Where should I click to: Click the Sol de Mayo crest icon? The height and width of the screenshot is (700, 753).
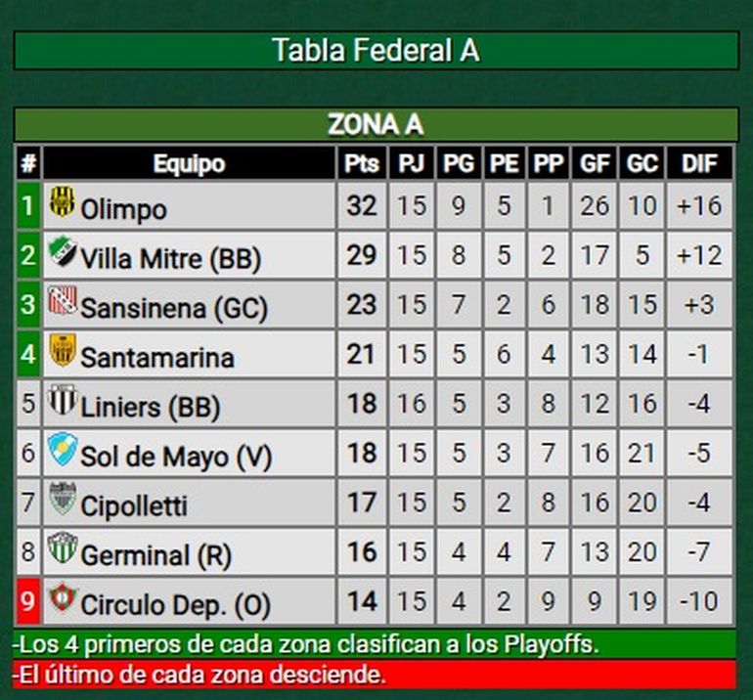[63, 450]
